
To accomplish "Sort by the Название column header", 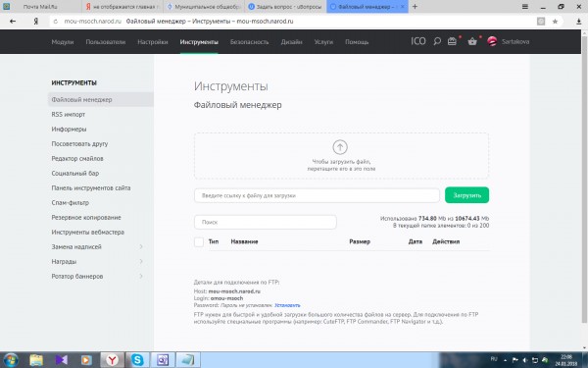I will 244,241.
